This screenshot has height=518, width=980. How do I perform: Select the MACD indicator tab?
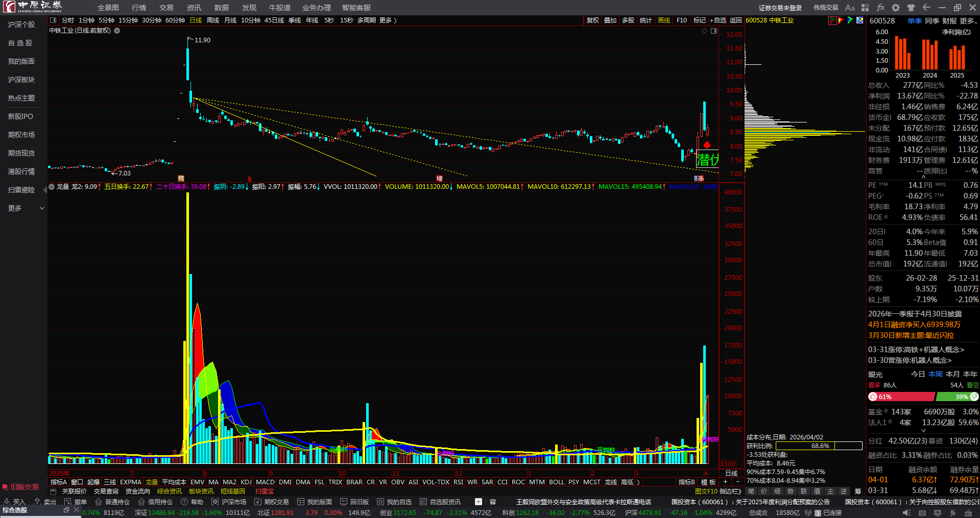(x=265, y=482)
